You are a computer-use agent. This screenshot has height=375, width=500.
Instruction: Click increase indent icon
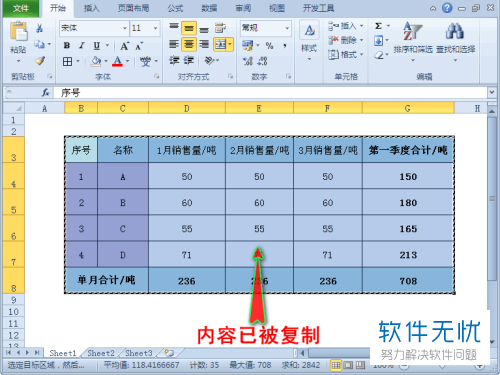pyautogui.click(x=189, y=61)
